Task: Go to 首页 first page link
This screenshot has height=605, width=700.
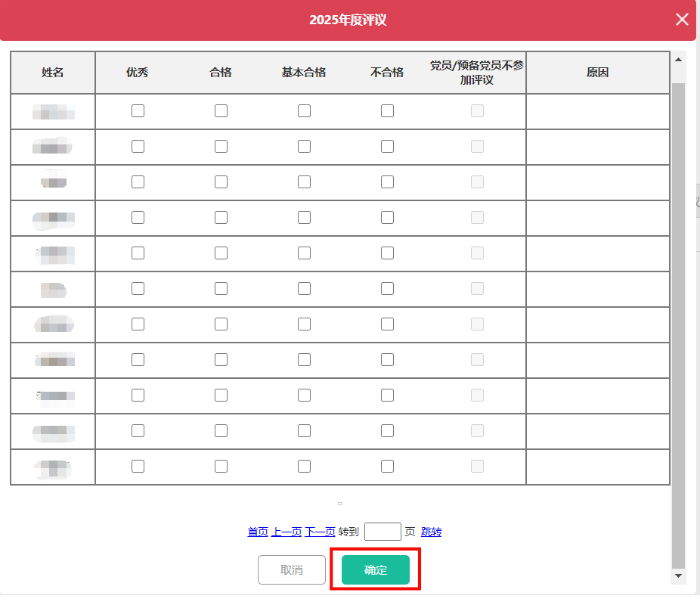Action: [x=258, y=532]
